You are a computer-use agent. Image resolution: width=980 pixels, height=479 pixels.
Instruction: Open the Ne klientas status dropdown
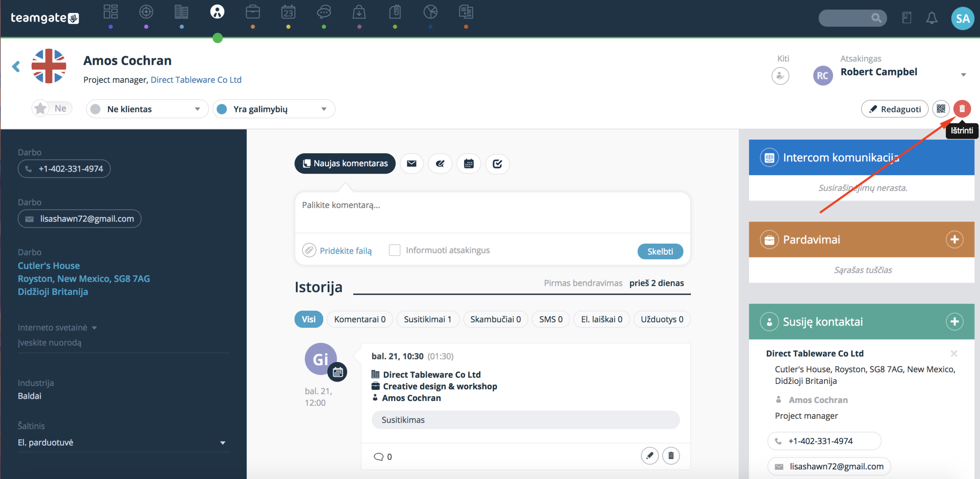click(147, 109)
